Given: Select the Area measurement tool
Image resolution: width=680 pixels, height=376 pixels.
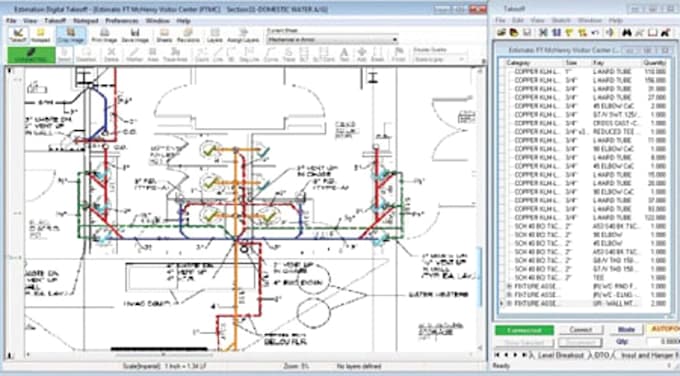Looking at the screenshot, I should tap(153, 55).
